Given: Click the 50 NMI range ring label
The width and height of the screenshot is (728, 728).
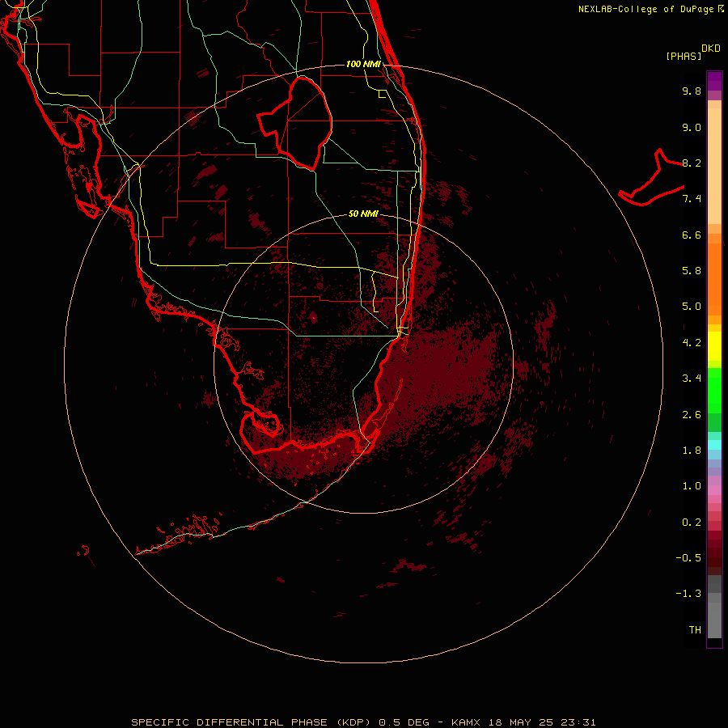Looking at the screenshot, I should pos(363,214).
